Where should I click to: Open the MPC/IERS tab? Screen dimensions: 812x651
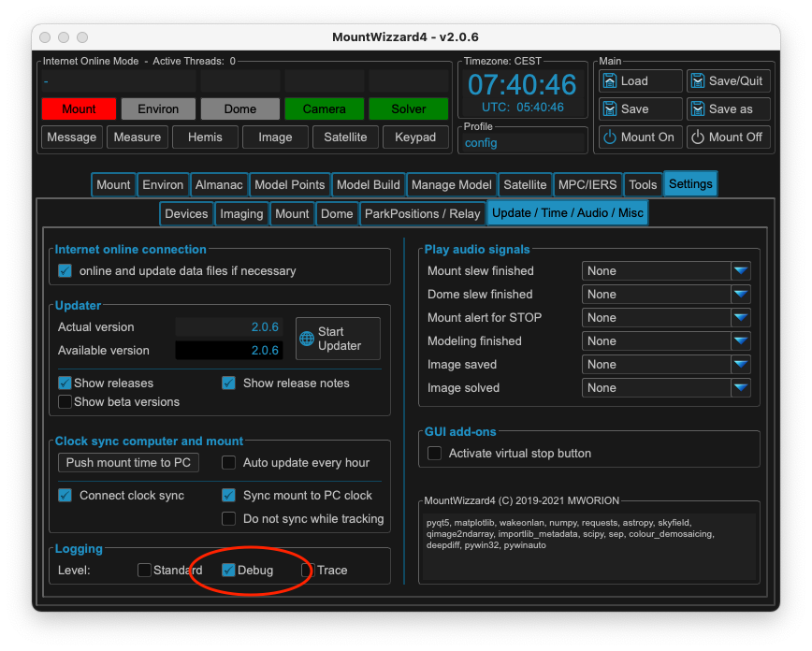pyautogui.click(x=587, y=185)
